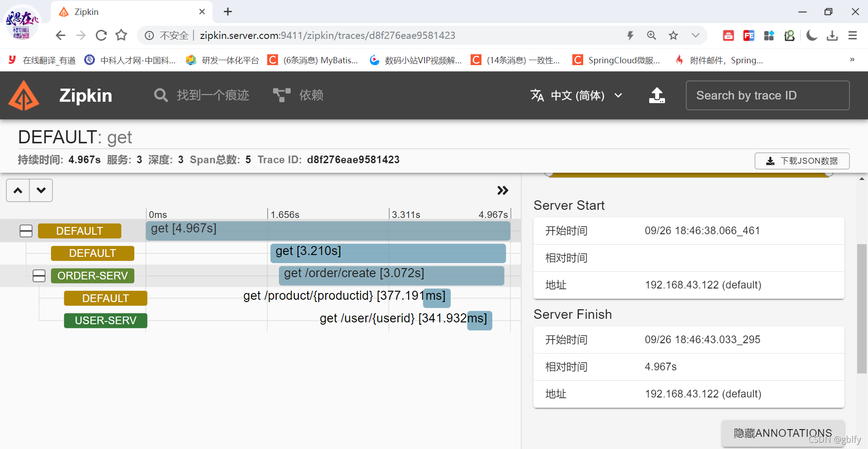The image size is (868, 449).
Task: Select the USER-SERV service label
Action: pos(106,321)
